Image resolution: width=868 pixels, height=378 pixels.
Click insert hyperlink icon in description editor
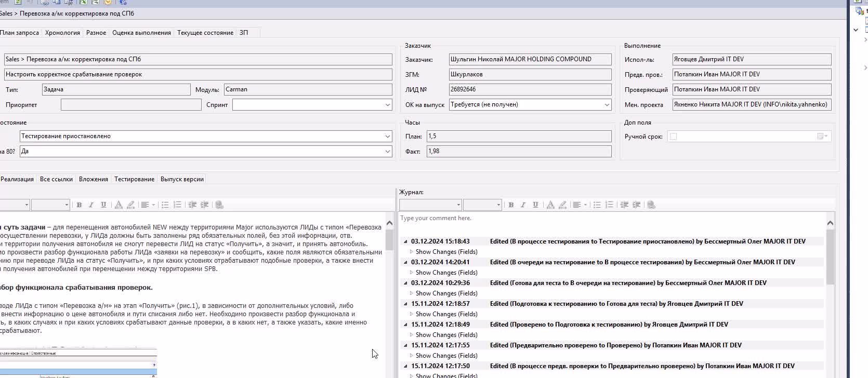point(219,205)
